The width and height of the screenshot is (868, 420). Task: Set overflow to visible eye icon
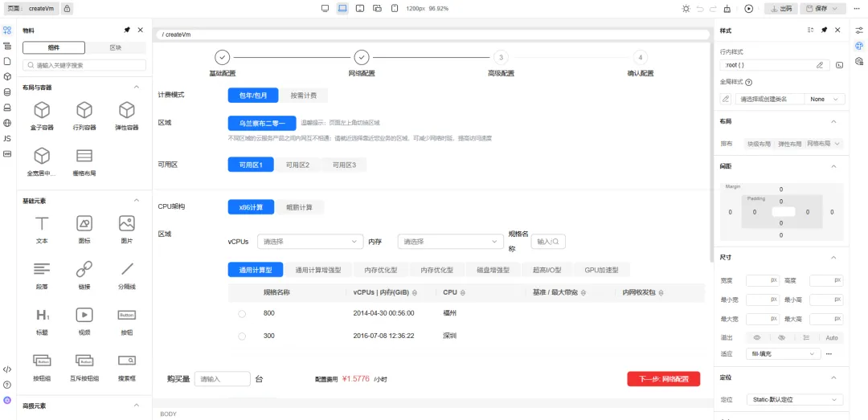pos(757,337)
